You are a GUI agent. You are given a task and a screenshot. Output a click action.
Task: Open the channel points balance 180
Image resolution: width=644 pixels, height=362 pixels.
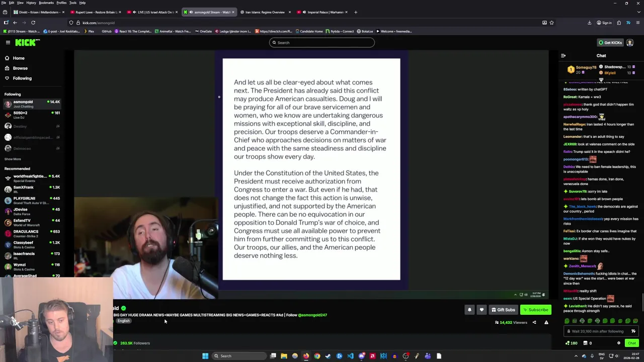571,343
